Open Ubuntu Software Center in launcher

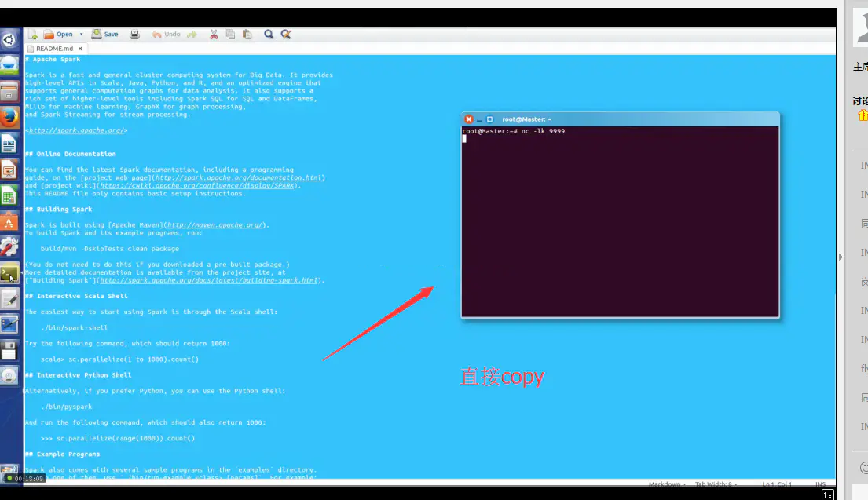(x=9, y=222)
